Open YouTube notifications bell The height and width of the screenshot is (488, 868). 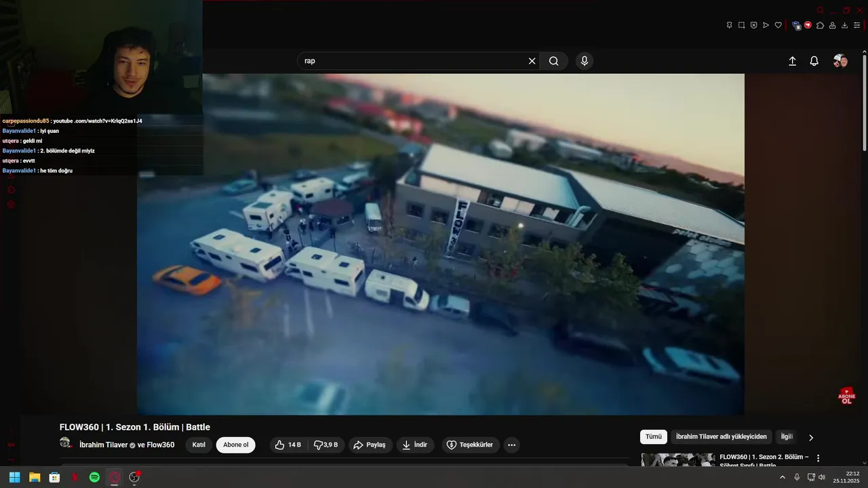coord(814,61)
